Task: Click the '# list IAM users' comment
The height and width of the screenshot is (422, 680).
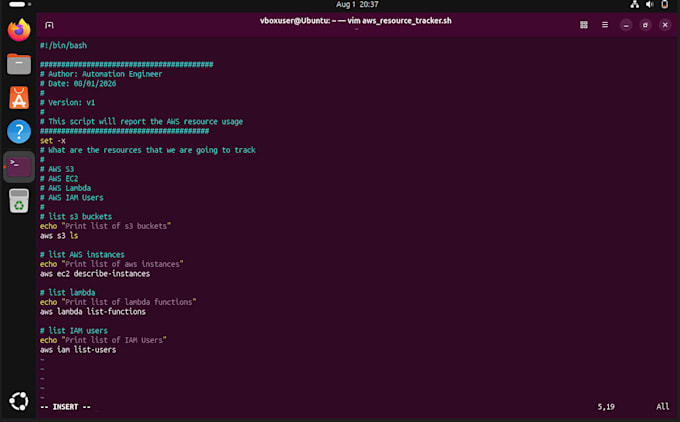Action: (x=74, y=331)
